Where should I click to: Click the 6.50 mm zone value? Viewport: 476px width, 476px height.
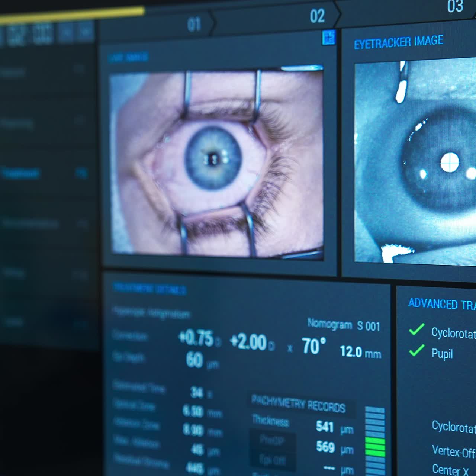(202, 411)
